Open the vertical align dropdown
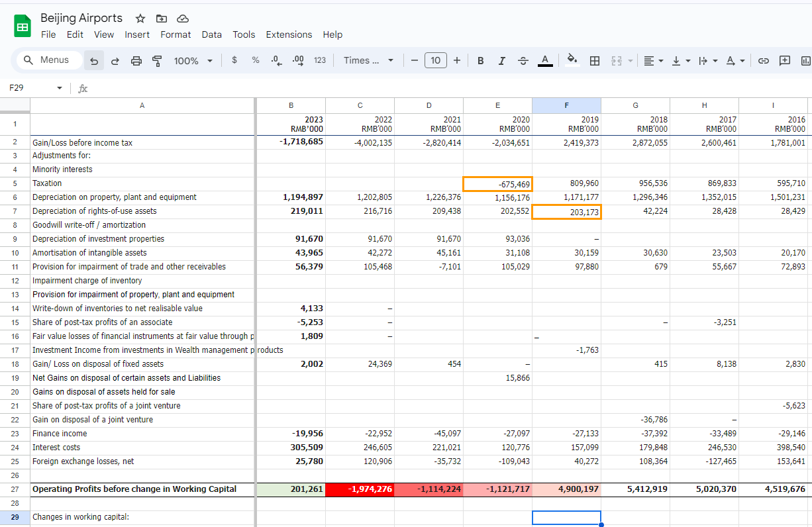 680,60
